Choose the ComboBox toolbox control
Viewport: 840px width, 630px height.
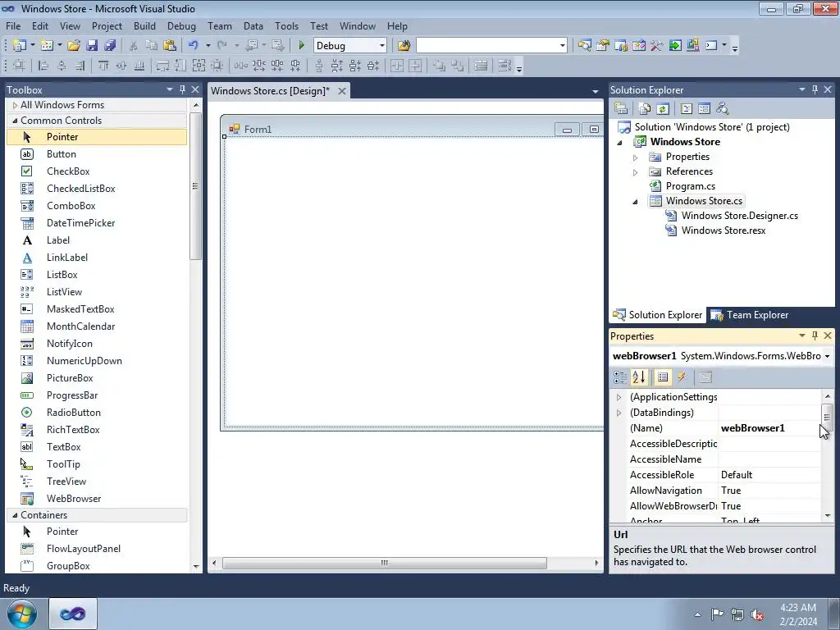[97, 205]
